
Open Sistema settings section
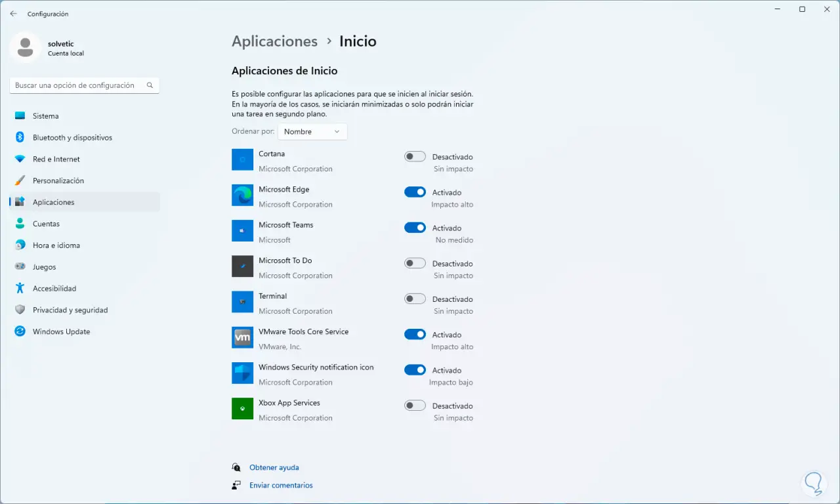(x=85, y=116)
